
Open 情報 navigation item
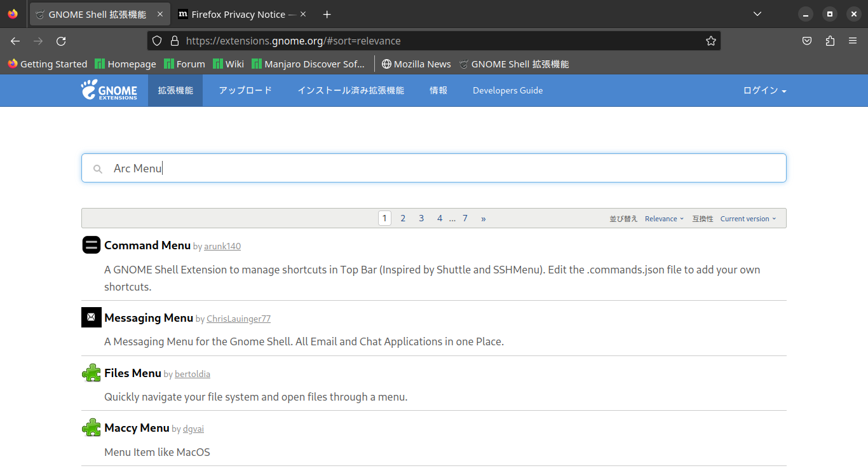pos(438,90)
